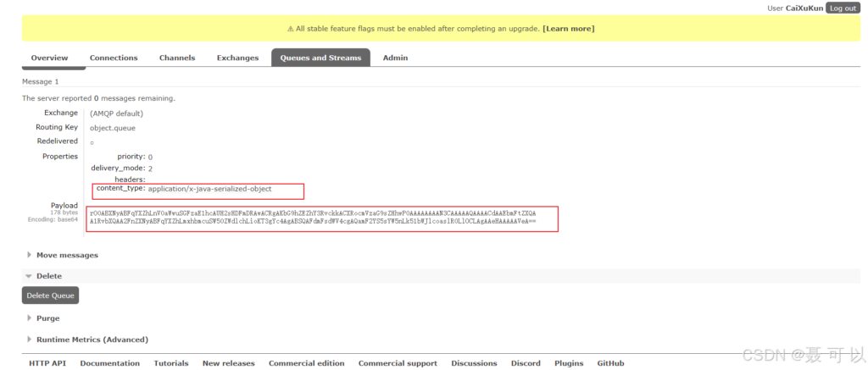Collapse the Delete section
868x370 pixels.
tap(48, 276)
